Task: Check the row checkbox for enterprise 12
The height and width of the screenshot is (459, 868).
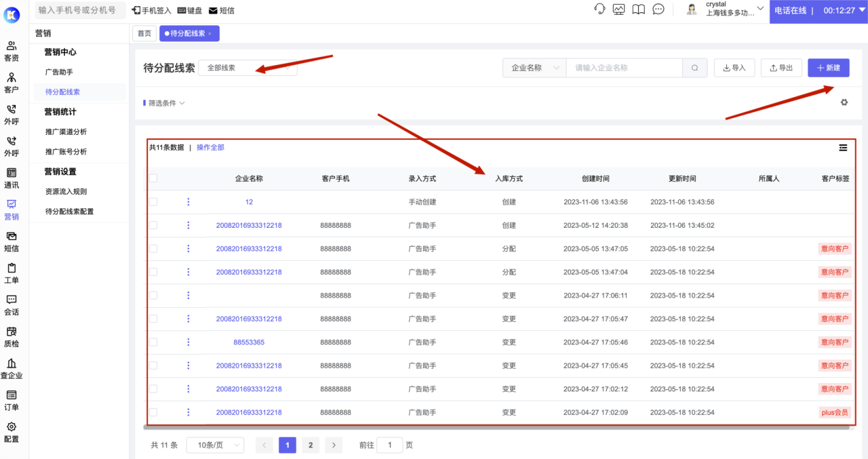Action: tap(153, 202)
